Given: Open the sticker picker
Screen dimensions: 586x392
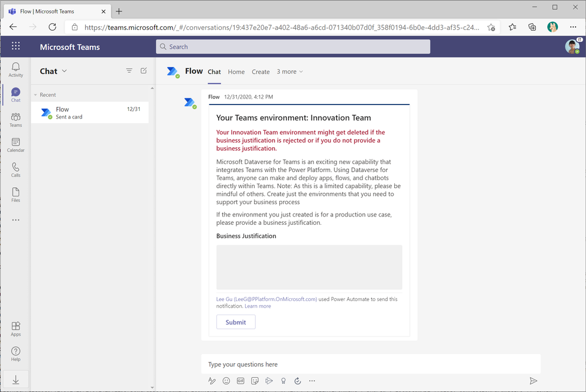Looking at the screenshot, I should tap(255, 381).
